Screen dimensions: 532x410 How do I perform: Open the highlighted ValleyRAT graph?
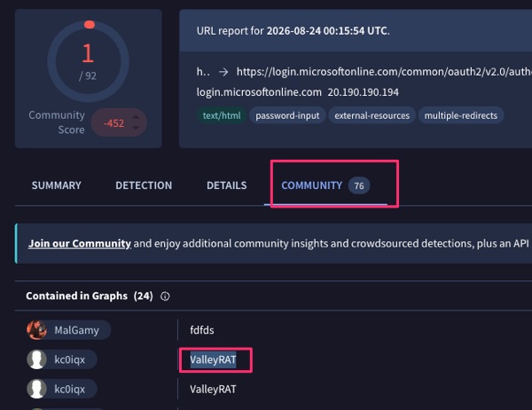point(213,359)
